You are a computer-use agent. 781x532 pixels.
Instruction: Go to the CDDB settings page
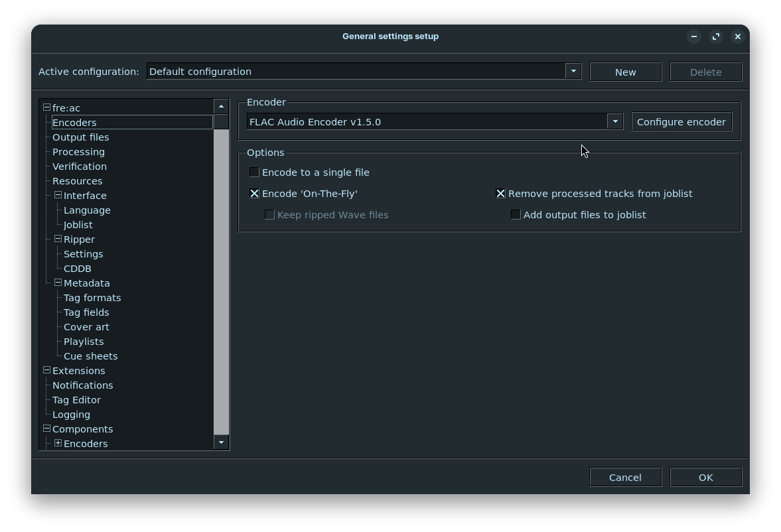click(78, 269)
